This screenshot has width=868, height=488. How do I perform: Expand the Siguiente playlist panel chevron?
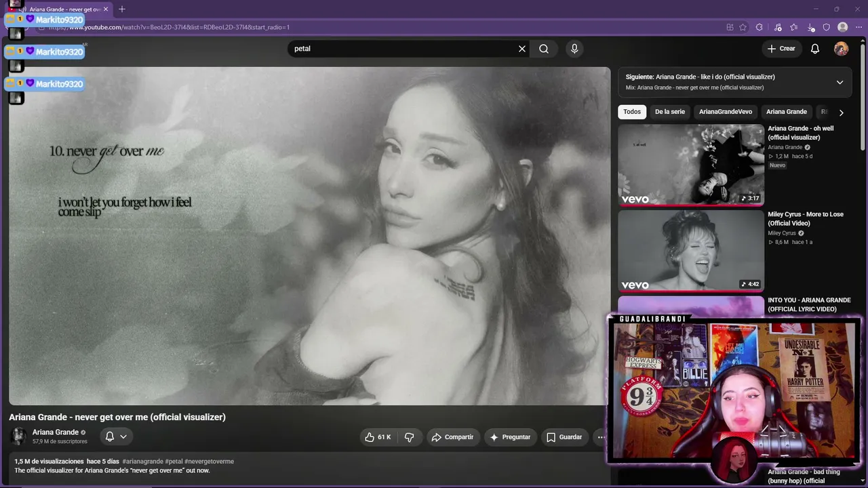point(840,82)
